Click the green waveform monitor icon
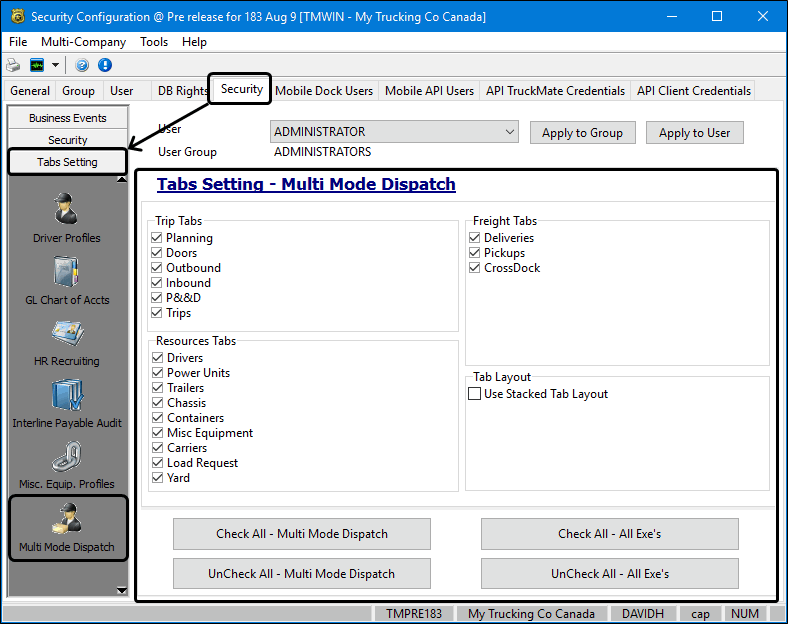 tap(37, 65)
